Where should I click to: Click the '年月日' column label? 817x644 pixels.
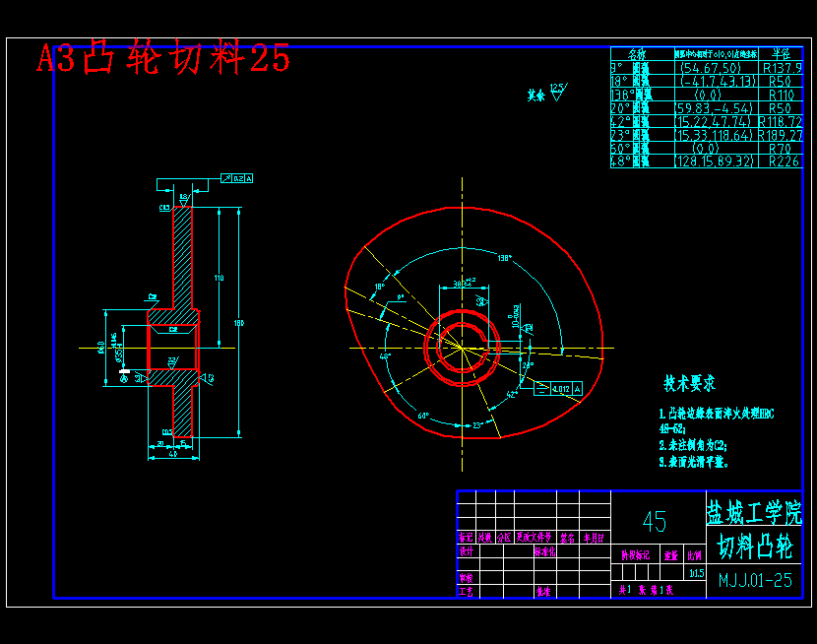tap(594, 538)
